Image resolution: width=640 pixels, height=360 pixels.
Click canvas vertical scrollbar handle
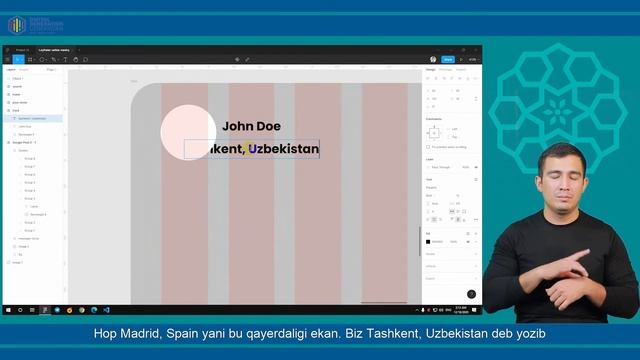(420, 241)
